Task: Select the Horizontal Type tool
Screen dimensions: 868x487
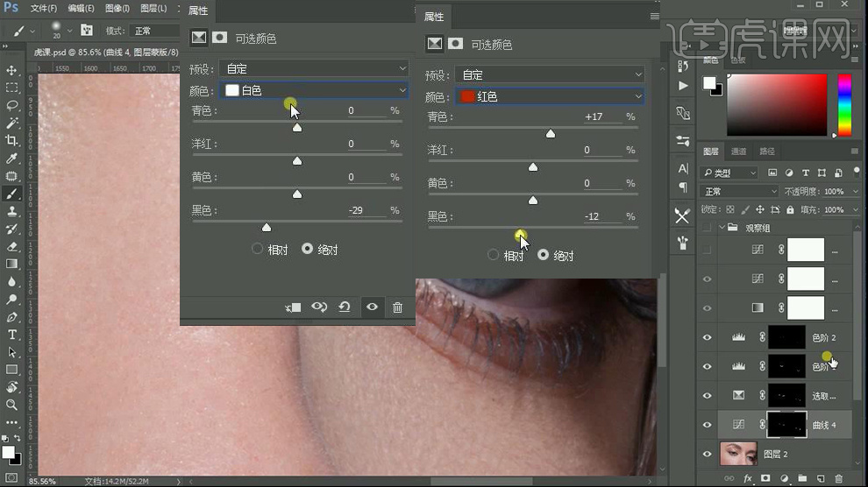Action: tap(11, 335)
